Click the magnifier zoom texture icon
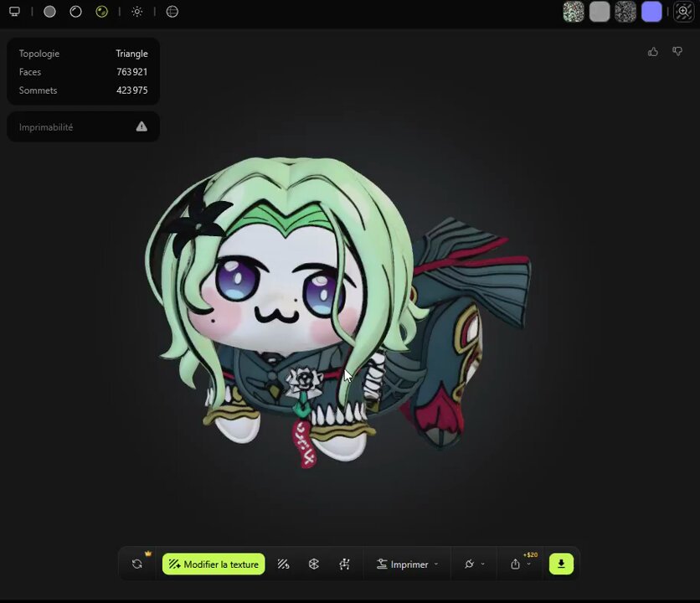 click(683, 12)
